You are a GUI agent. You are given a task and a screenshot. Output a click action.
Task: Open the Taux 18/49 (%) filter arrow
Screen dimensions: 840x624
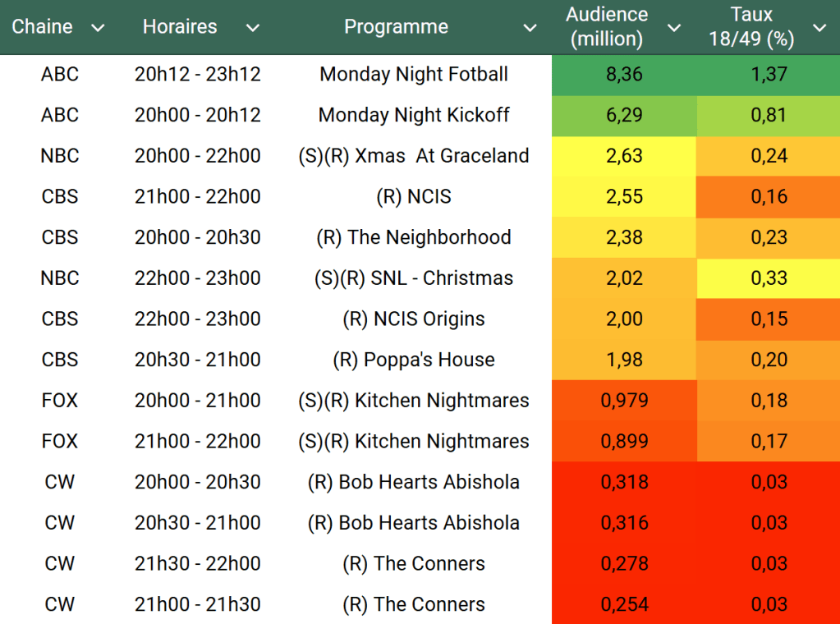pyautogui.click(x=819, y=28)
